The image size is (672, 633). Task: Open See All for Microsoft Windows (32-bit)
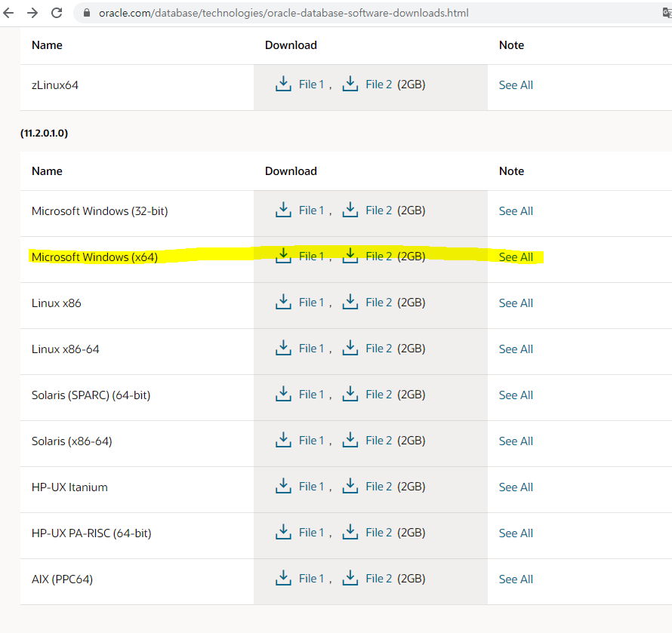pos(516,210)
